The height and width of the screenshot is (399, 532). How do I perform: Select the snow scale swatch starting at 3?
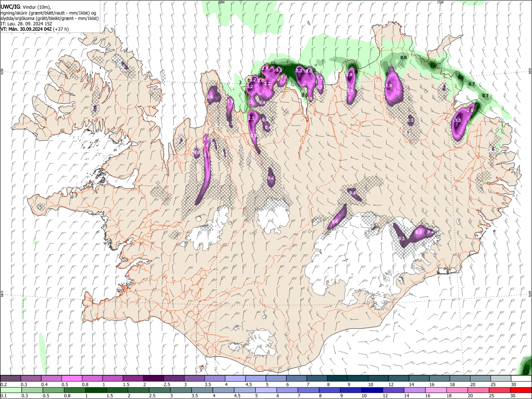194,378
